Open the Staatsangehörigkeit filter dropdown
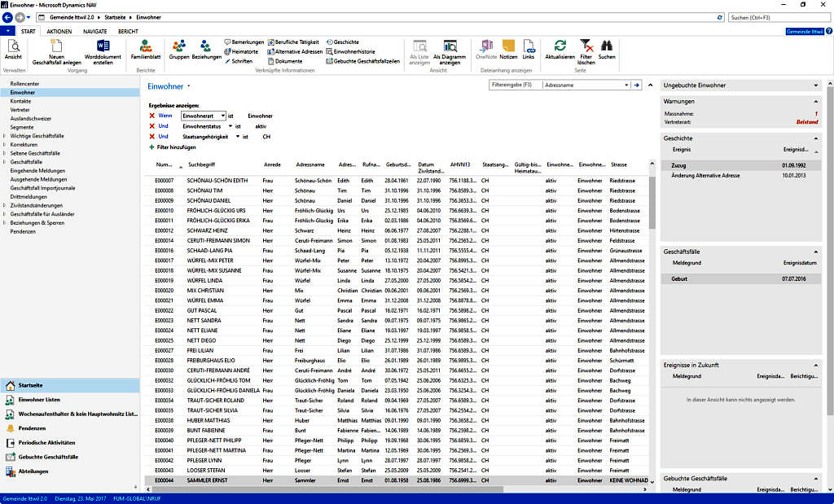This screenshot has width=834, height=504. tap(238, 137)
